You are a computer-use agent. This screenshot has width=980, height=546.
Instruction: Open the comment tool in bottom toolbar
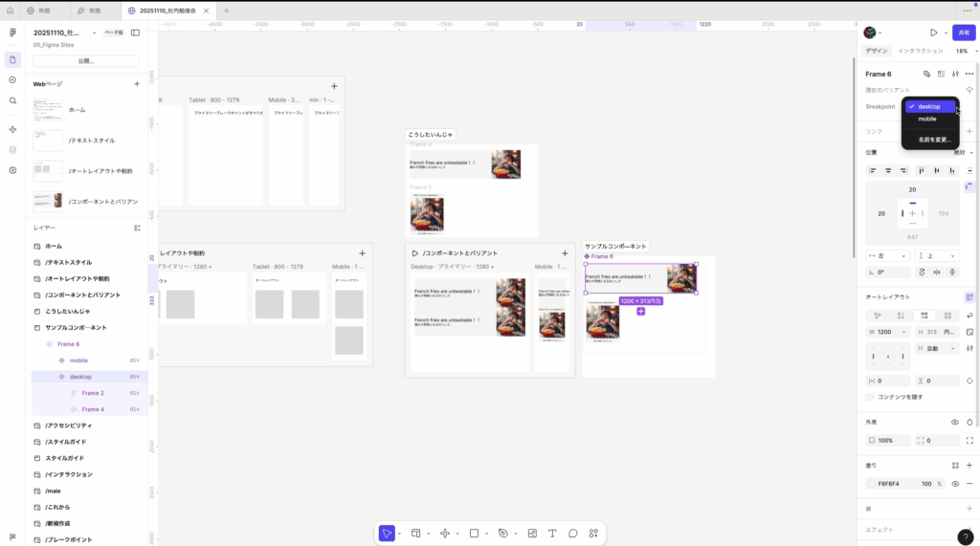click(573, 533)
